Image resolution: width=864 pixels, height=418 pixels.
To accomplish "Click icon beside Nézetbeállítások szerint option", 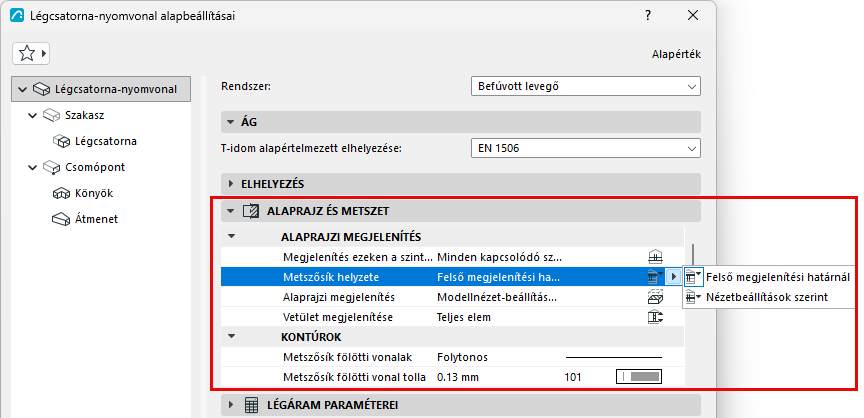I will (693, 297).
